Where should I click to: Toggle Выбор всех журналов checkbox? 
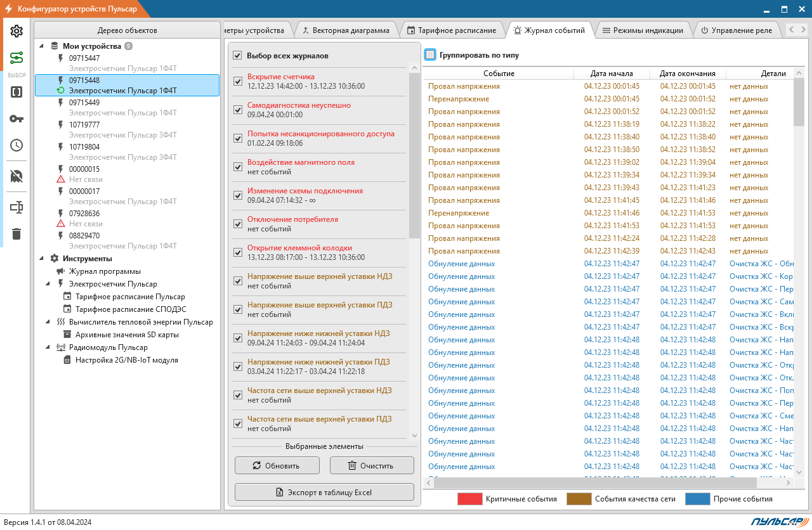point(238,56)
